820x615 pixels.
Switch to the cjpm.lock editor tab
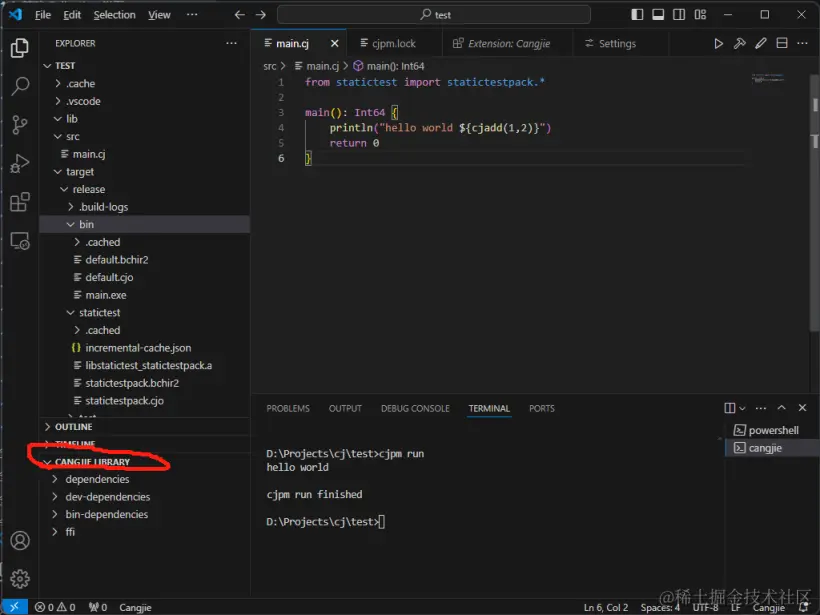tap(394, 43)
